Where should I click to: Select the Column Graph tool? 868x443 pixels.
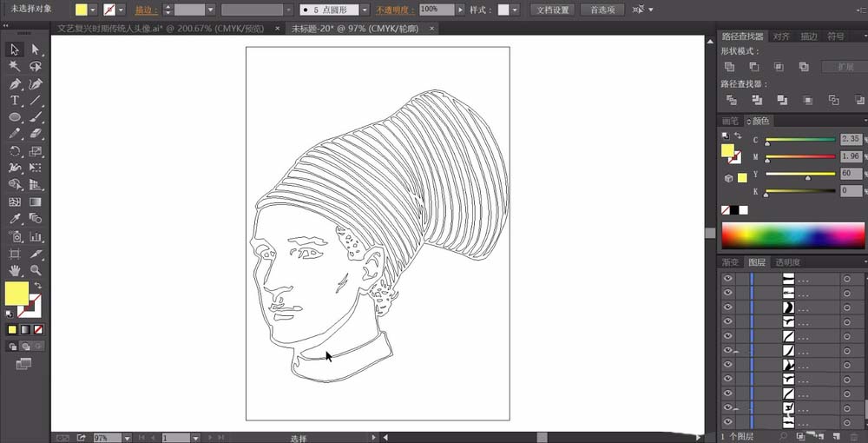(36, 236)
